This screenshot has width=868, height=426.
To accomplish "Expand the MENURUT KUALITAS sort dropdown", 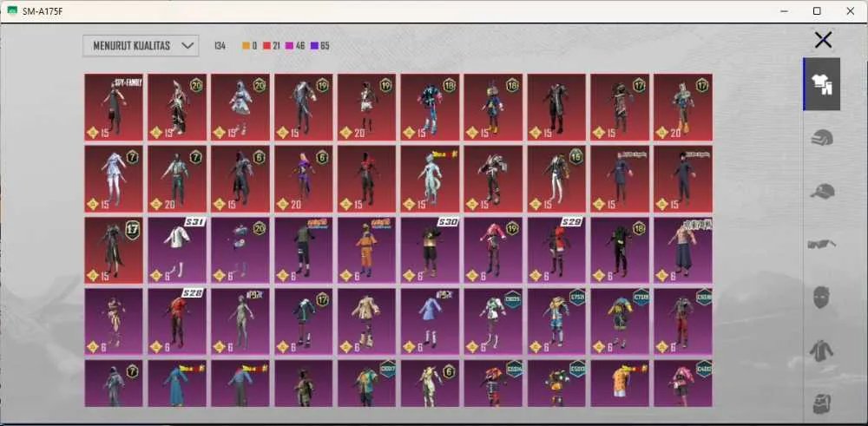I will point(141,46).
